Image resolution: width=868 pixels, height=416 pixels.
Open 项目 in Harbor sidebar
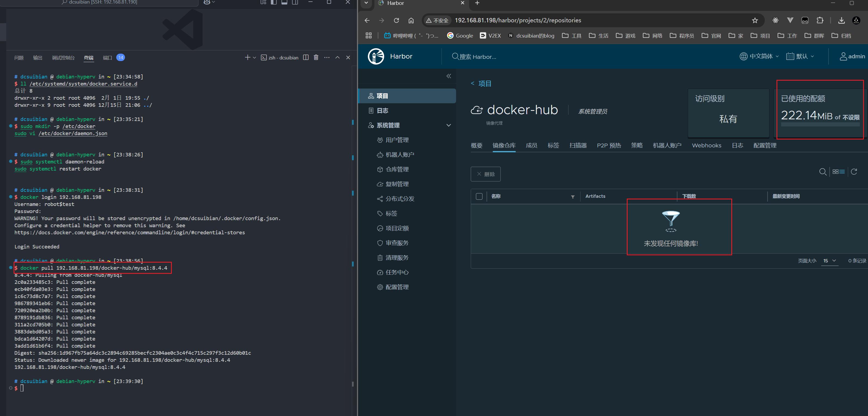pyautogui.click(x=407, y=96)
